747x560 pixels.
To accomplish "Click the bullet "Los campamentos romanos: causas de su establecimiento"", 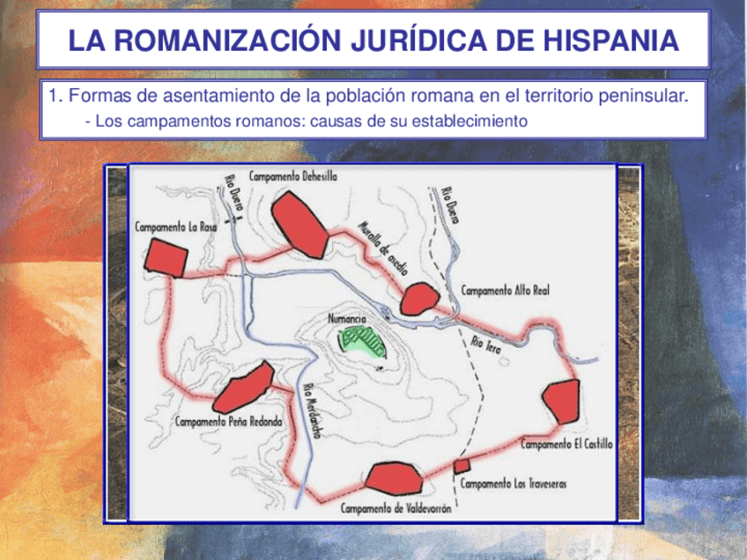I will 311,121.
